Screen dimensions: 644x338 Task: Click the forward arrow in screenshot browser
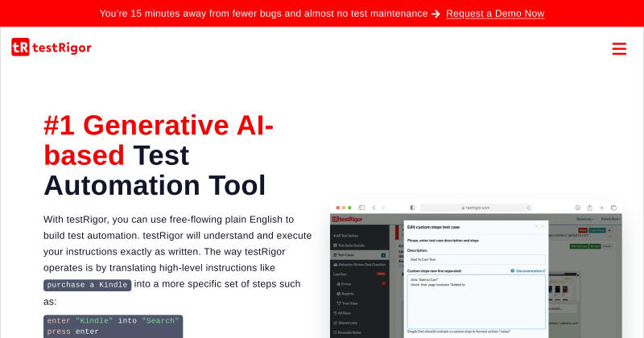(384, 208)
